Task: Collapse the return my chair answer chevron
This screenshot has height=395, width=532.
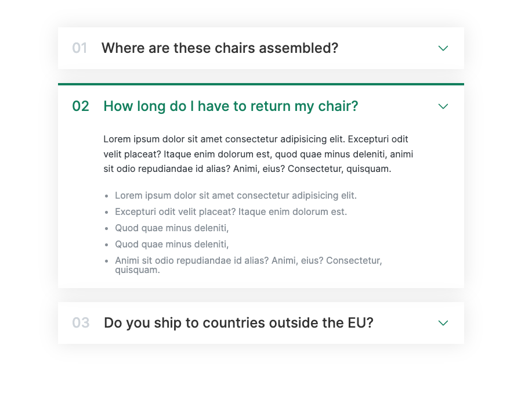Action: point(443,106)
